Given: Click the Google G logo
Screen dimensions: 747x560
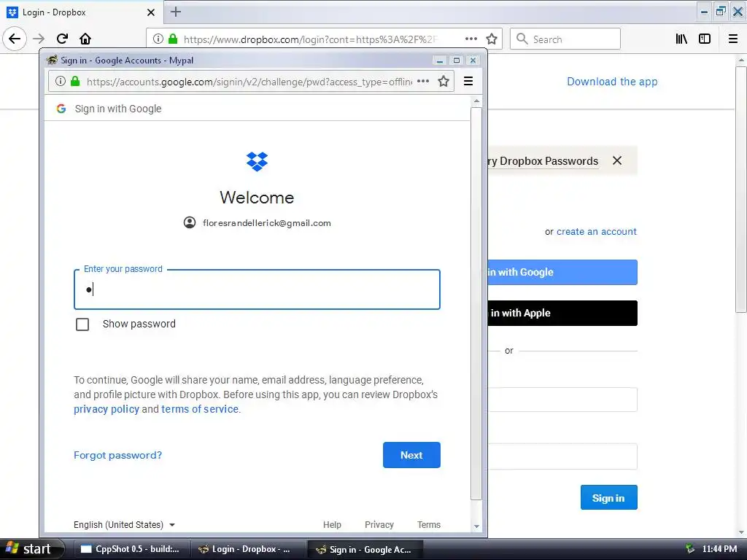Looking at the screenshot, I should pyautogui.click(x=61, y=109).
